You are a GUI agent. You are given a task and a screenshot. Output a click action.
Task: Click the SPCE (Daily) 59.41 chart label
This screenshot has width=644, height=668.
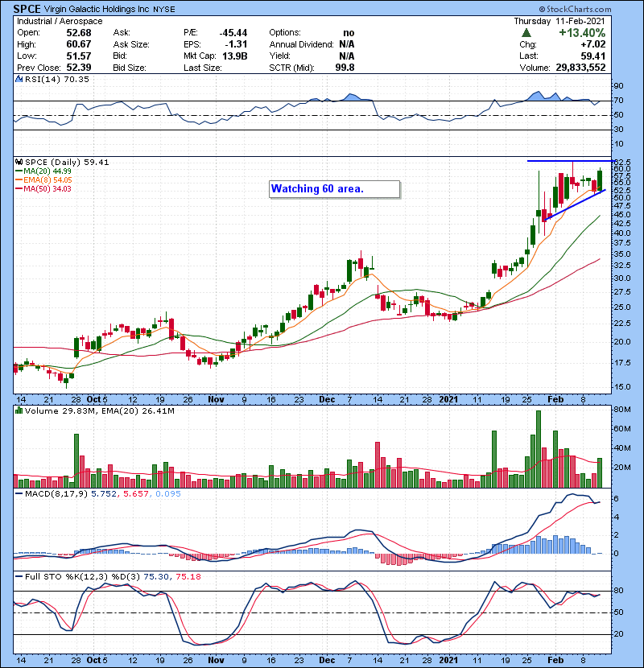coord(67,162)
